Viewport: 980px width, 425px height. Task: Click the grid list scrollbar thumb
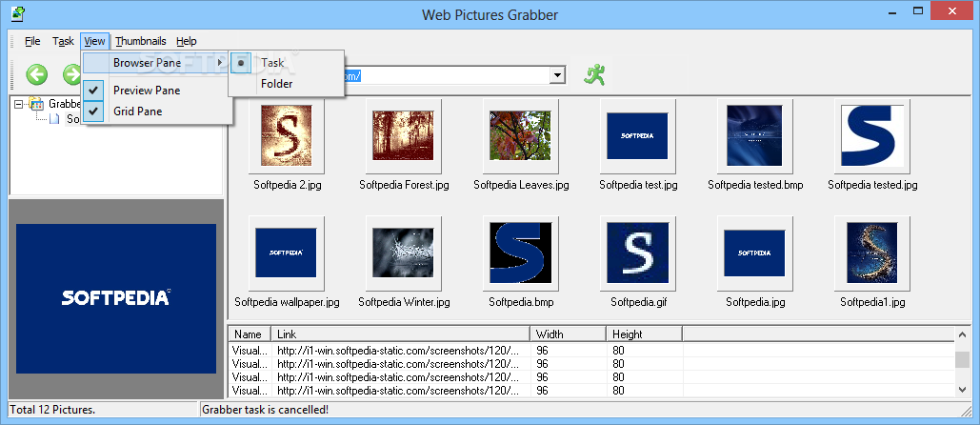pyautogui.click(x=963, y=359)
